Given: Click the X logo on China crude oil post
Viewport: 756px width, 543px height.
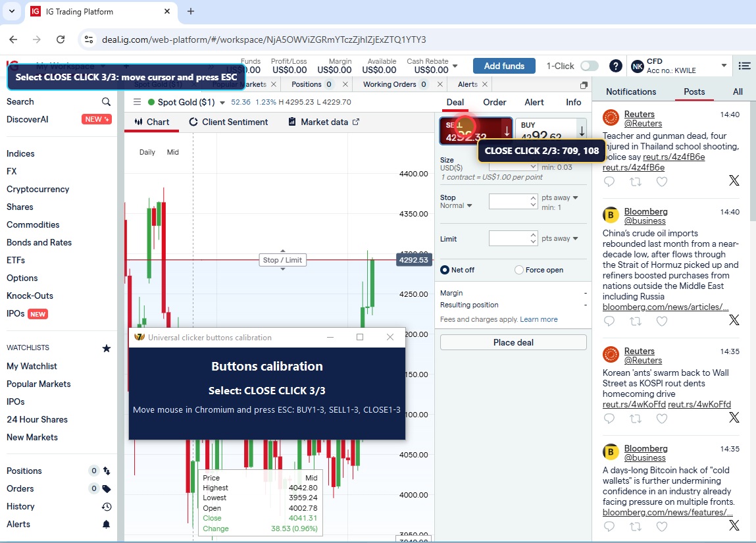Looking at the screenshot, I should point(734,320).
